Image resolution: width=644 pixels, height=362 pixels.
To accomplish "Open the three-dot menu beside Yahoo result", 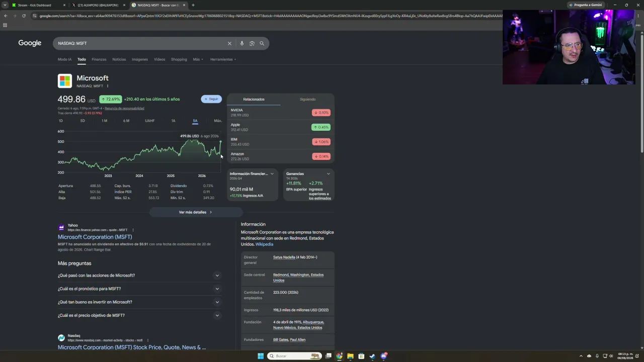I will (133, 230).
